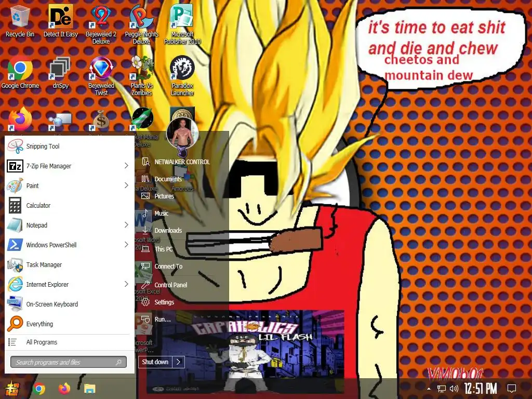Screen dimensions: 532x399
Task: Open Chrome from the taskbar
Action: tap(39, 389)
